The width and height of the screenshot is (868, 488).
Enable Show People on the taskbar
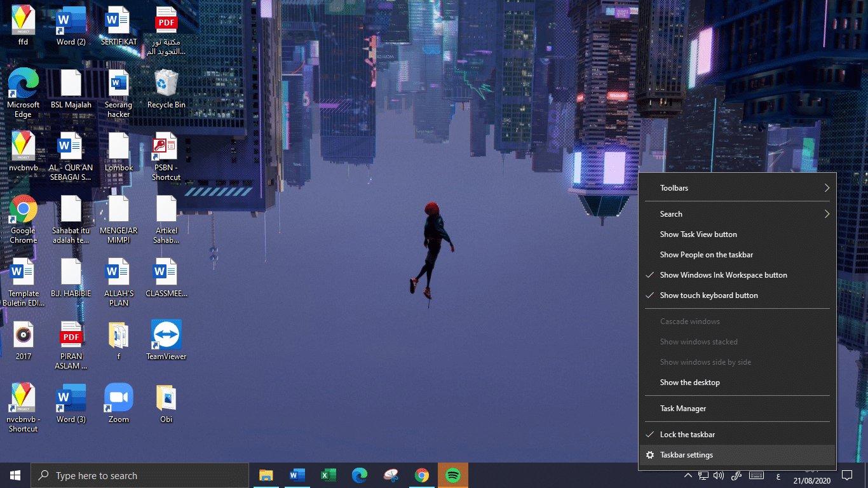click(x=737, y=255)
